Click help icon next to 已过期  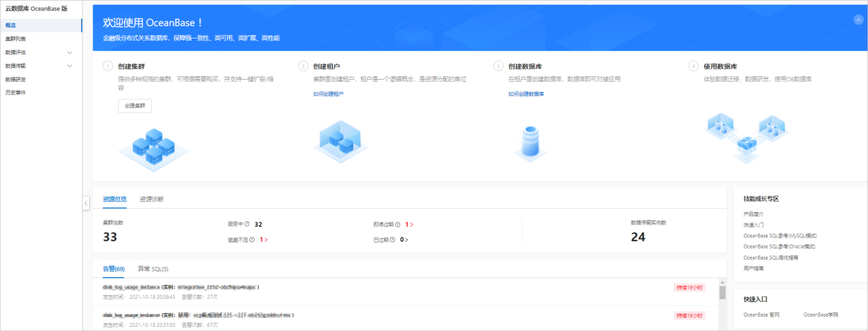(x=392, y=240)
